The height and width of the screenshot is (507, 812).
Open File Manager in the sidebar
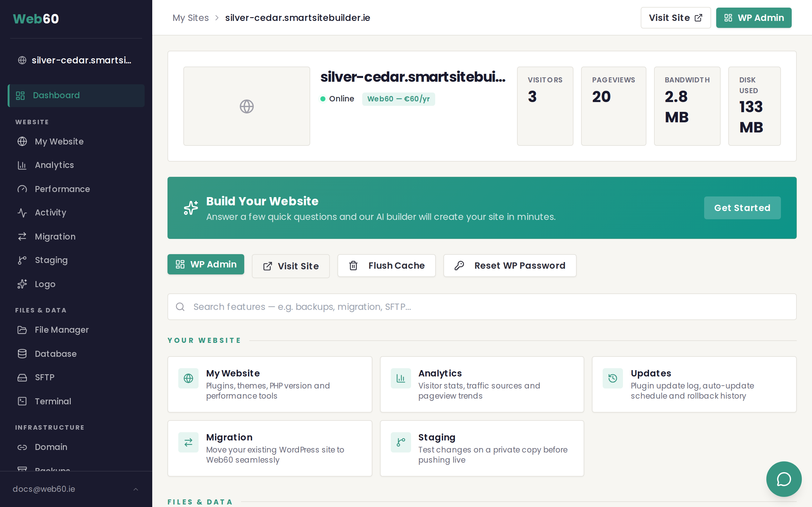point(62,330)
